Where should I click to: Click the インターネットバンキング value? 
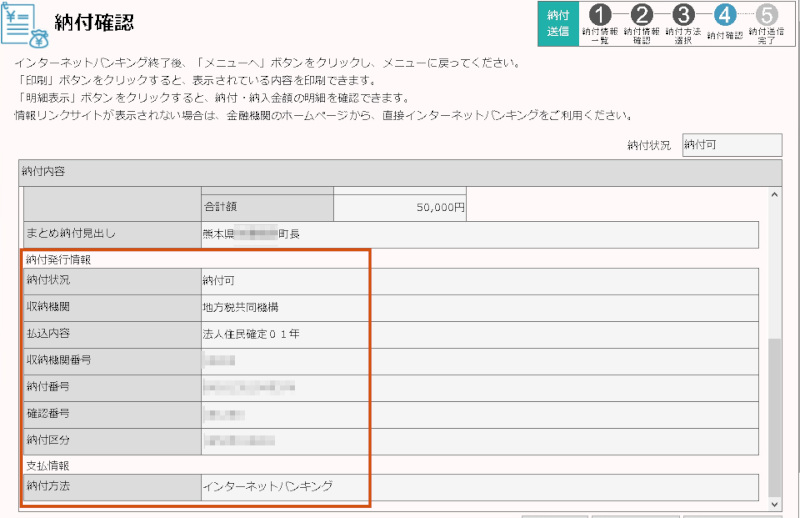(268, 487)
